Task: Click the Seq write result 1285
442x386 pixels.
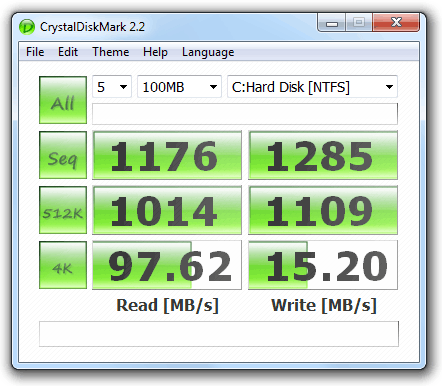Action: 323,155
